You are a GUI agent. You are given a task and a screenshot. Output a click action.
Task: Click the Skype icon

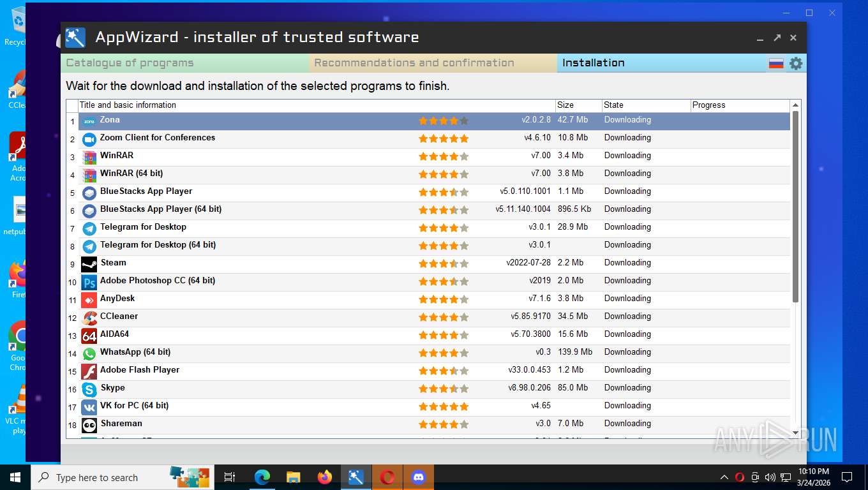click(x=89, y=389)
